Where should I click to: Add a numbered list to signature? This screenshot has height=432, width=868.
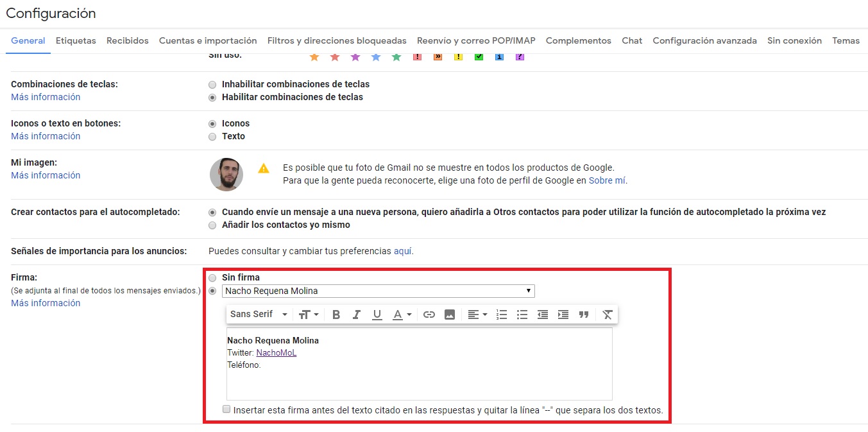(x=502, y=315)
